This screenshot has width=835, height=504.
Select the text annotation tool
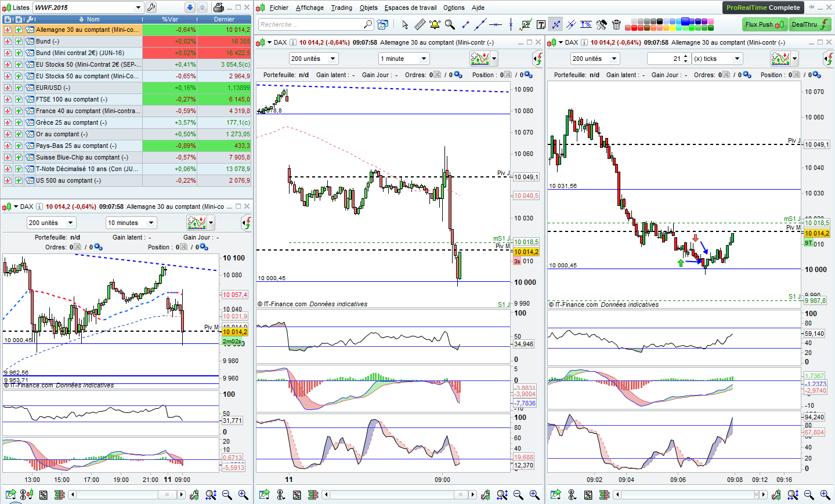(541, 24)
